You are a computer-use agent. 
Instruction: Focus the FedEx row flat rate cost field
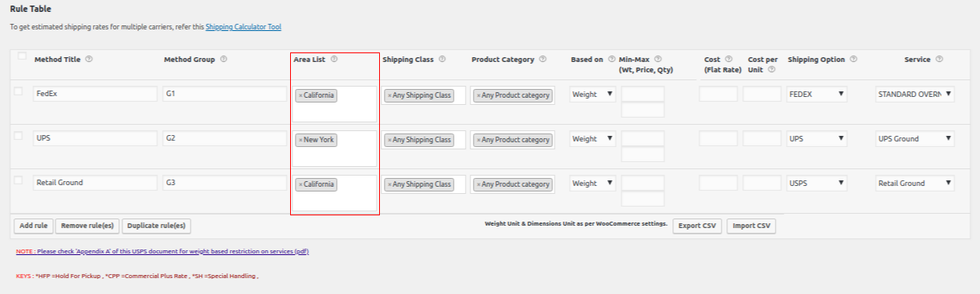click(x=719, y=94)
